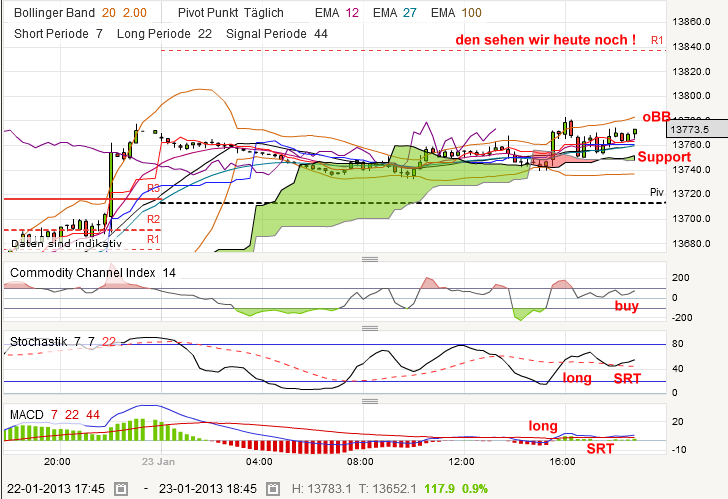Screen dimensions: 728x499
Task: Click the MACD 7 22 44 label
Action: (x=55, y=415)
